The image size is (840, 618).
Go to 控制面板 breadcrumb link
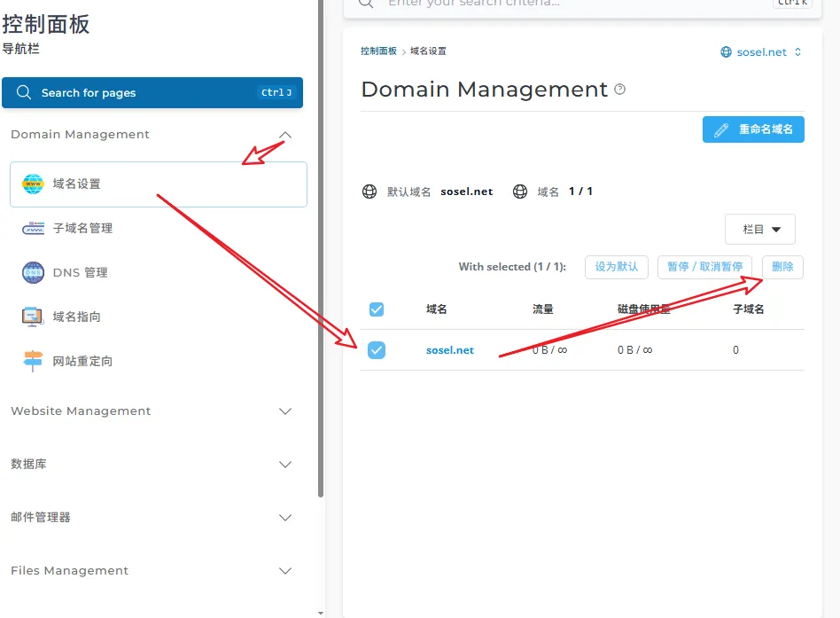(x=378, y=51)
